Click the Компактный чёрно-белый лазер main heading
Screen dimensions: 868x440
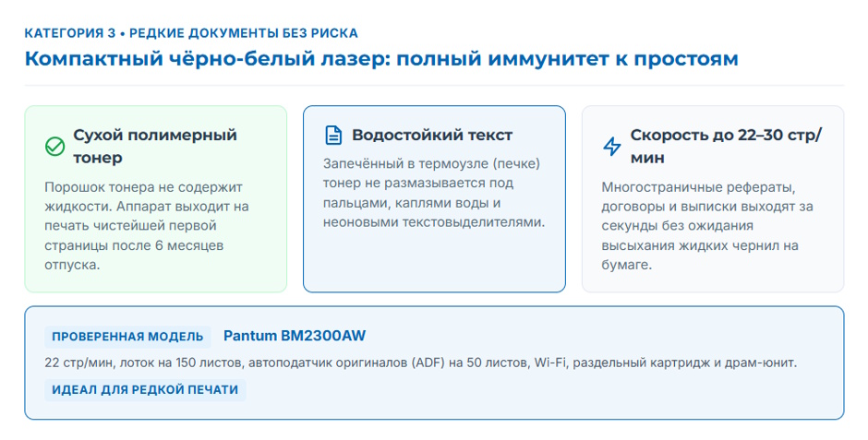381,59
